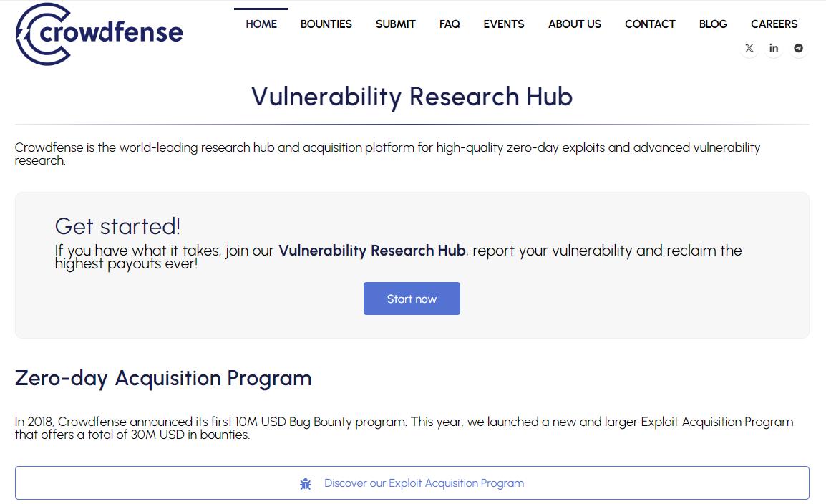Click the Vulnerability Research Hub page title
The height and width of the screenshot is (504, 826).
(x=412, y=97)
